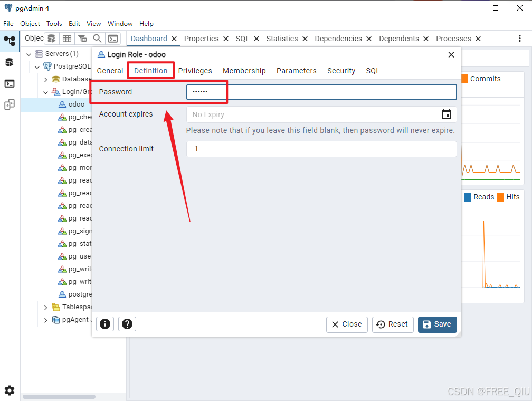Open the Help menu
Image resolution: width=532 pixels, height=401 pixels.
[146, 23]
